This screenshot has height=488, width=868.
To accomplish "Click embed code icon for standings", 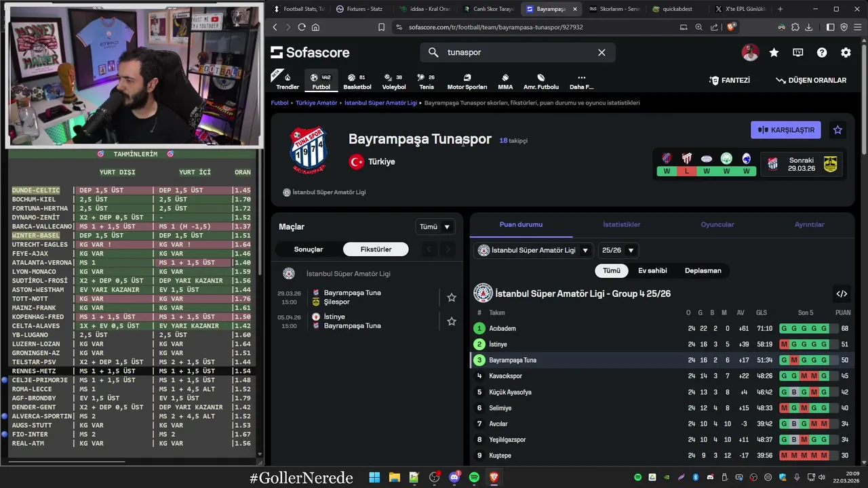I will (x=842, y=294).
